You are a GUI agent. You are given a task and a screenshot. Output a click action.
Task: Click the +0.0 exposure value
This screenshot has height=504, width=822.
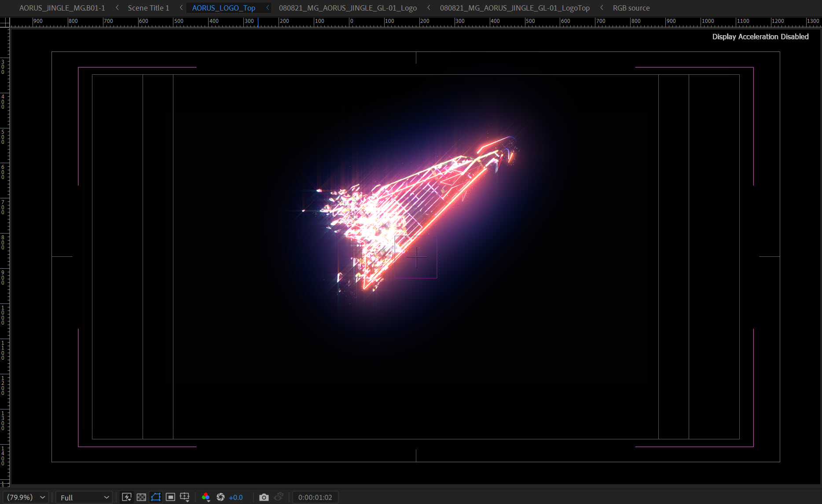(236, 497)
